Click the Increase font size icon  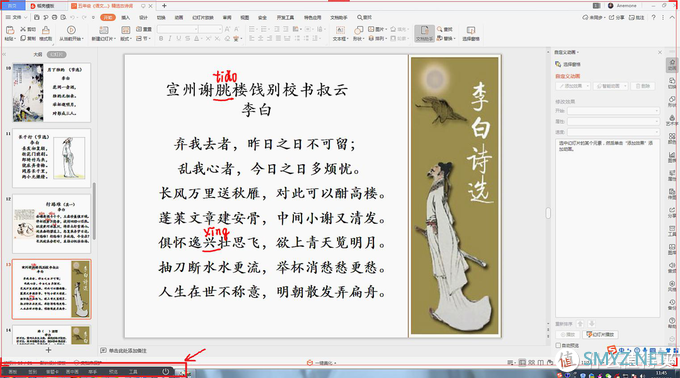(228, 29)
